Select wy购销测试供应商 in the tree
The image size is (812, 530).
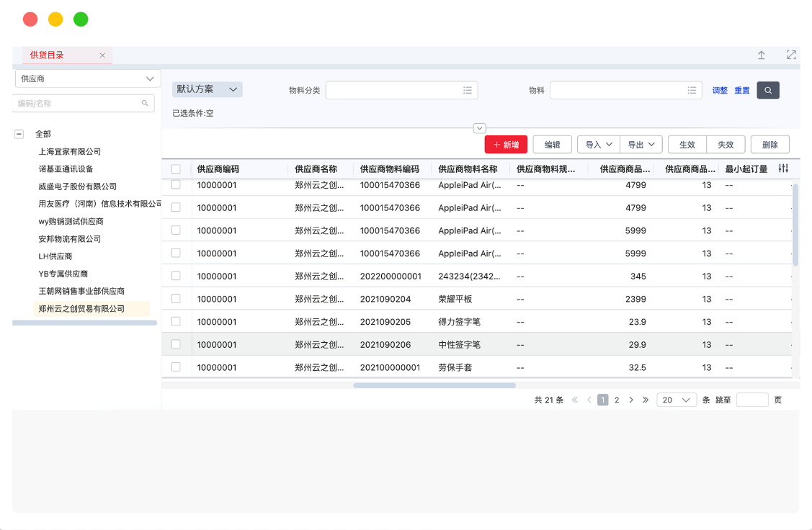[x=71, y=221]
